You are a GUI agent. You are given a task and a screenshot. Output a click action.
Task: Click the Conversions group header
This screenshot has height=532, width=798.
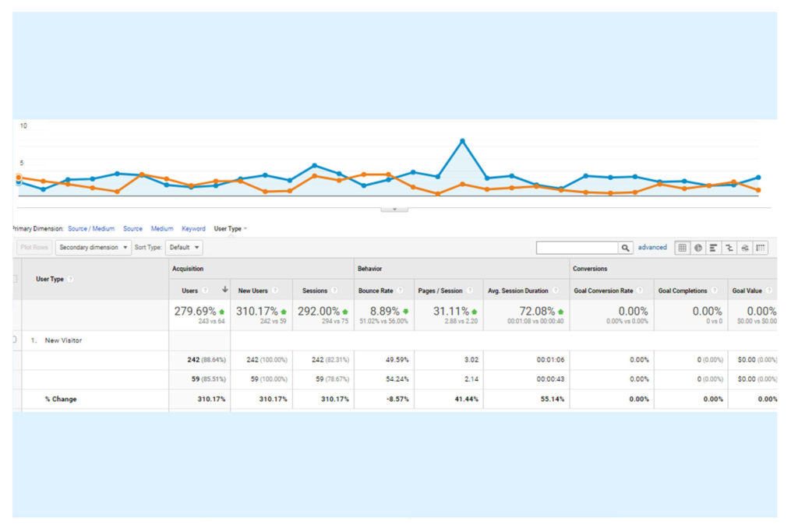590,269
